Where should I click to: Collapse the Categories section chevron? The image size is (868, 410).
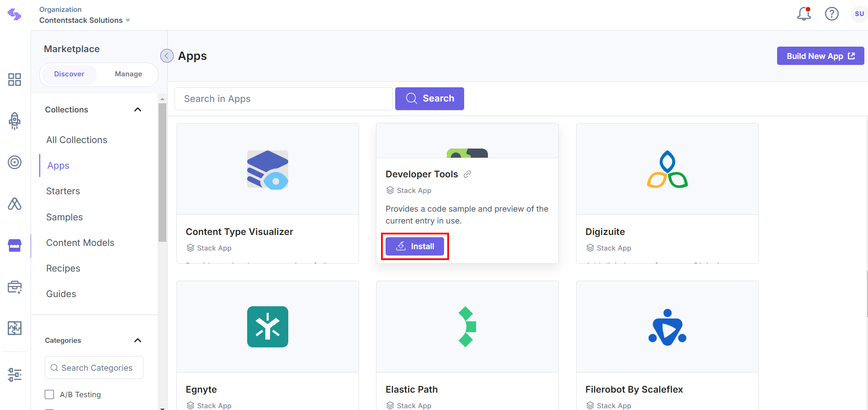[138, 341]
